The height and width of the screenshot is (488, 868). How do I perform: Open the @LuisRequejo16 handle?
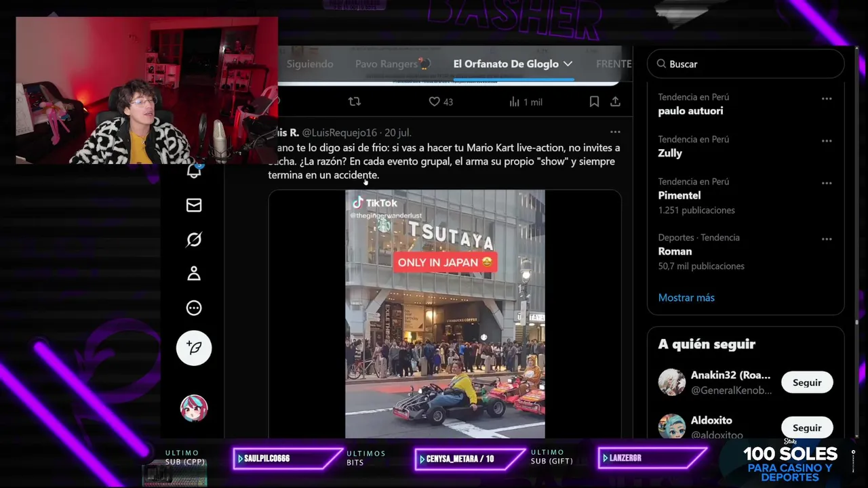pos(339,132)
